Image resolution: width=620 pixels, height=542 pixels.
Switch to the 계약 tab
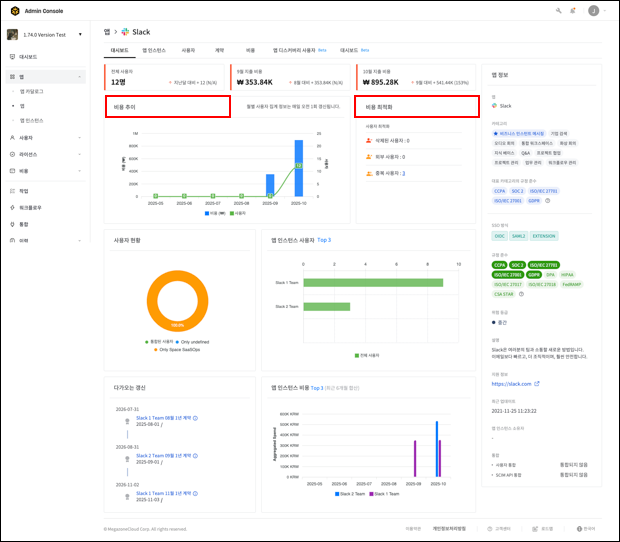coord(218,49)
